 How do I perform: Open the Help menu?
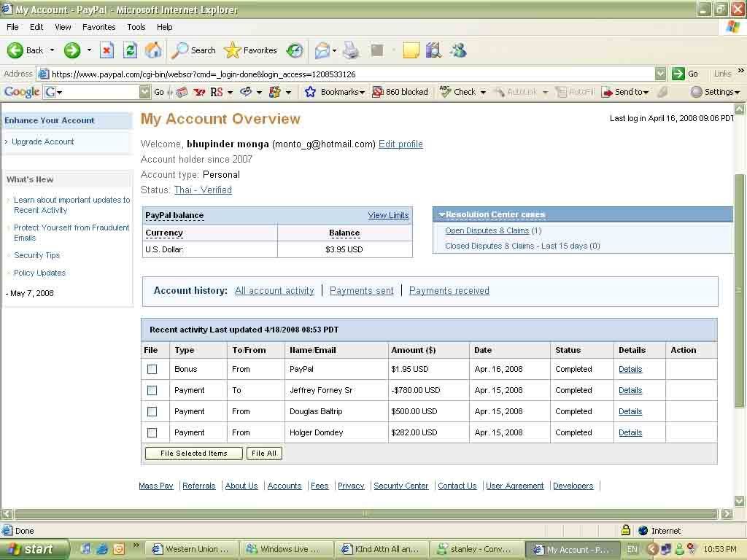point(164,27)
